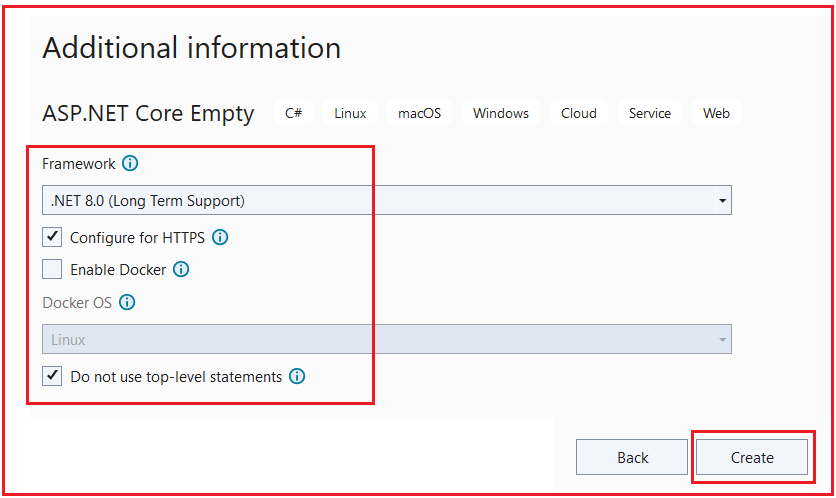Click the Service tag
The height and width of the screenshot is (498, 836).
click(650, 113)
